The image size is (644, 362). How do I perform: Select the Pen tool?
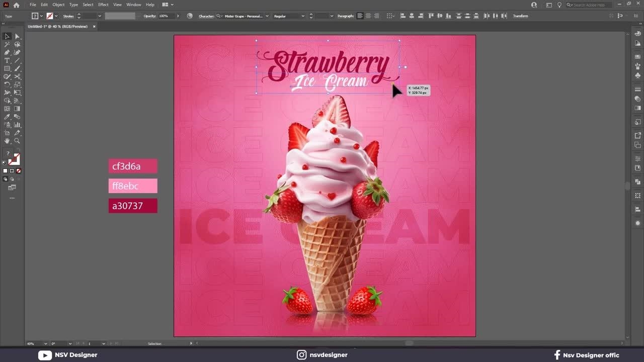click(x=7, y=52)
